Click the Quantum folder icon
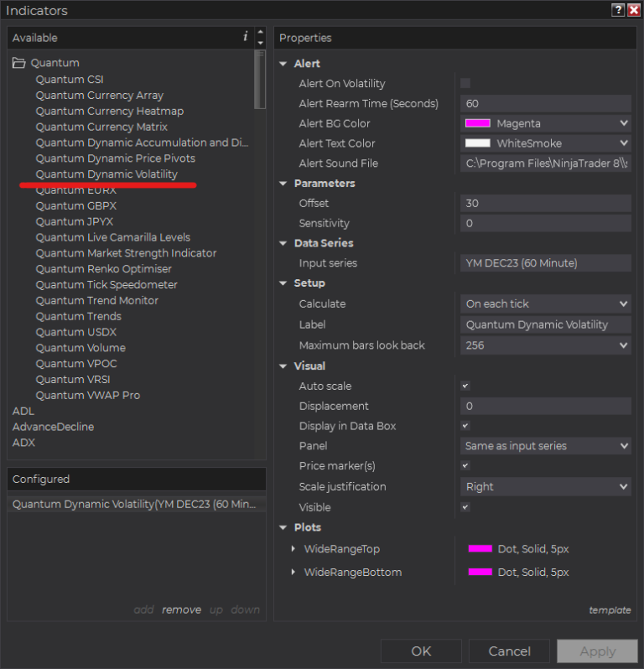The image size is (644, 669). click(x=19, y=63)
